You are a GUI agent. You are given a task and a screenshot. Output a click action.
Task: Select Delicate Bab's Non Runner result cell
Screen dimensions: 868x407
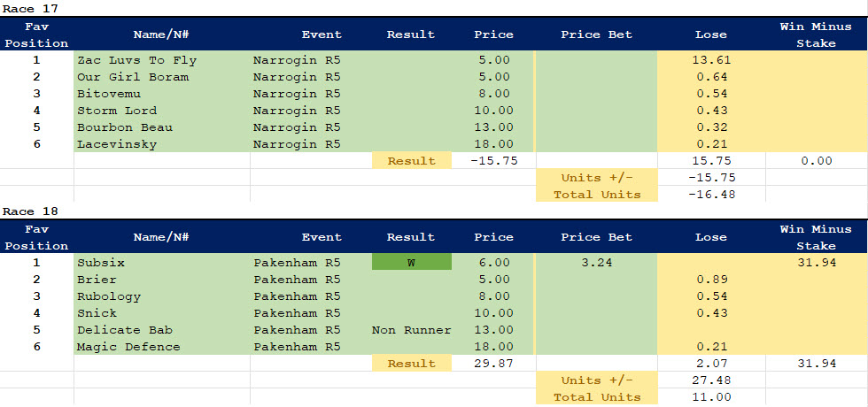[x=410, y=330]
